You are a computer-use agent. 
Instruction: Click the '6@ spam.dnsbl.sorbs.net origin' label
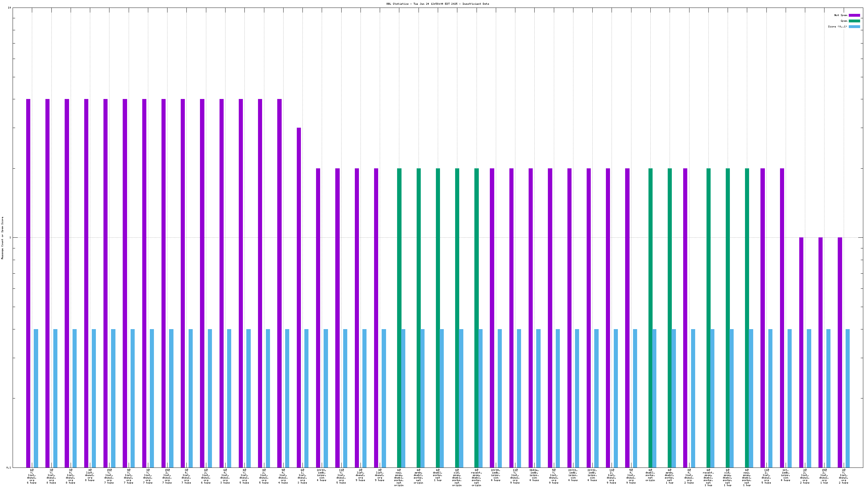(418, 476)
